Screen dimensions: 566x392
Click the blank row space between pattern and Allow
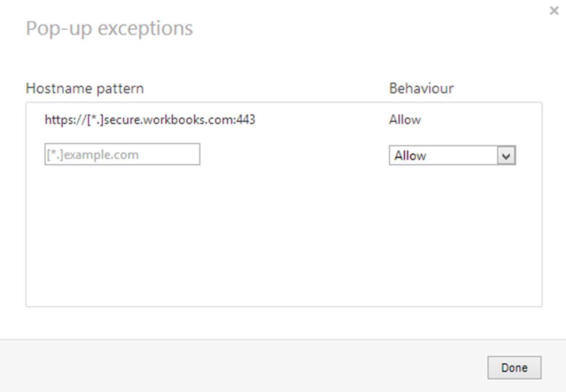click(x=321, y=120)
